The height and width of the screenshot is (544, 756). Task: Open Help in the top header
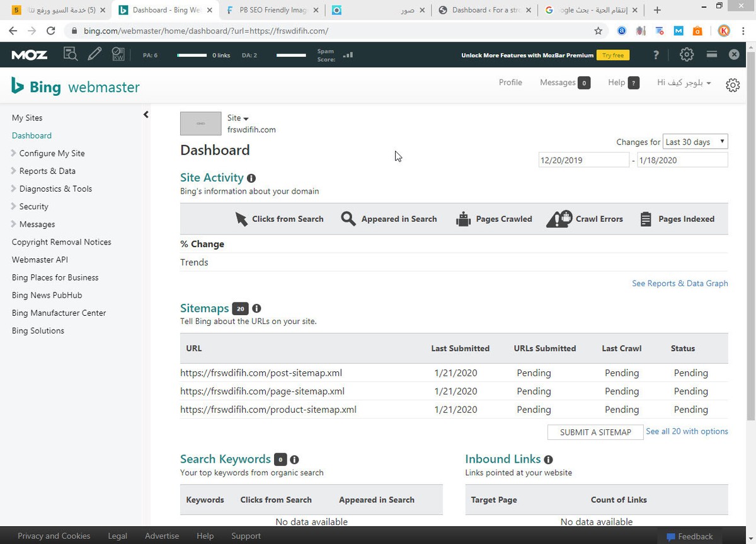(x=623, y=83)
